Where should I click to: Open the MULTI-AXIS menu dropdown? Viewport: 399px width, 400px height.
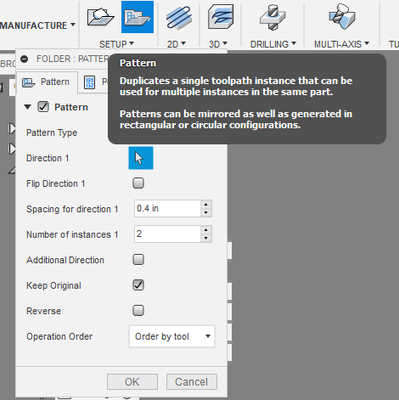click(x=341, y=44)
